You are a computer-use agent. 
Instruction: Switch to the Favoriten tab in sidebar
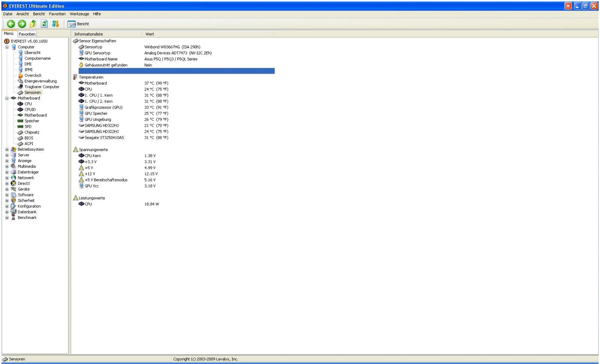pyautogui.click(x=27, y=34)
